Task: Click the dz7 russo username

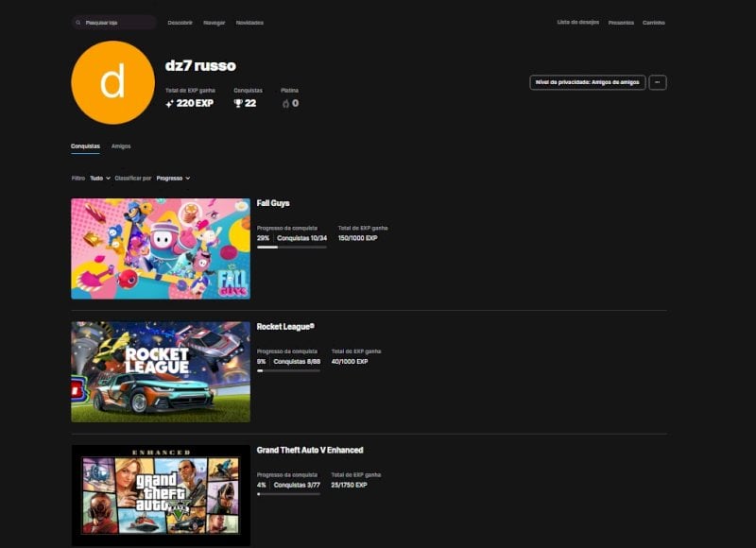Action: 200,65
